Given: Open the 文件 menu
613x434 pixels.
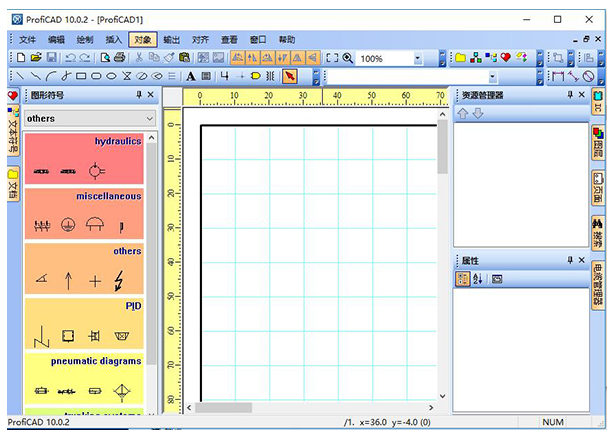Looking at the screenshot, I should pos(27,39).
